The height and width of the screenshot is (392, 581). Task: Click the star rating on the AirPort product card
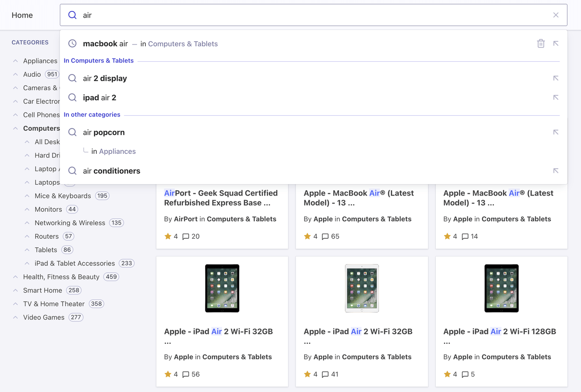(x=169, y=236)
